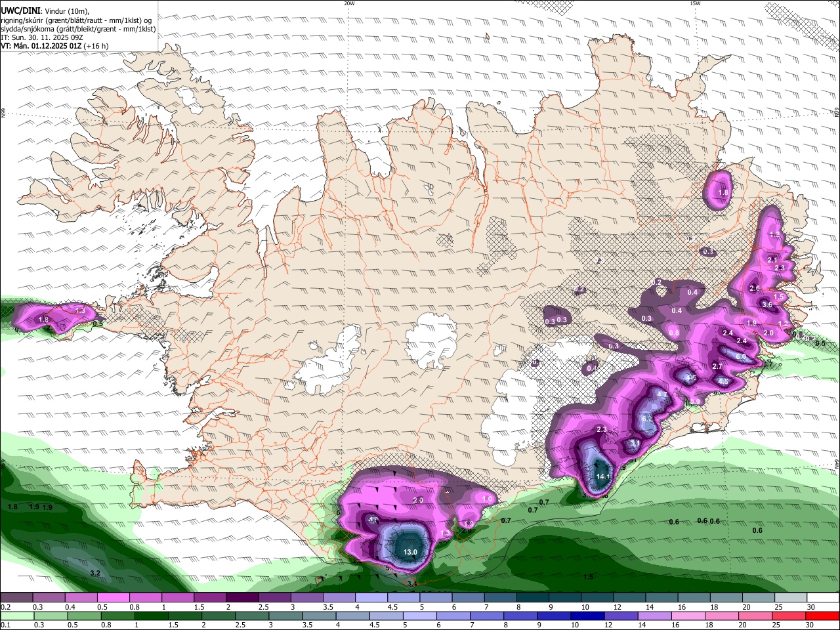Click the 6.2 value label
The image size is (840, 630).
(x=646, y=419)
